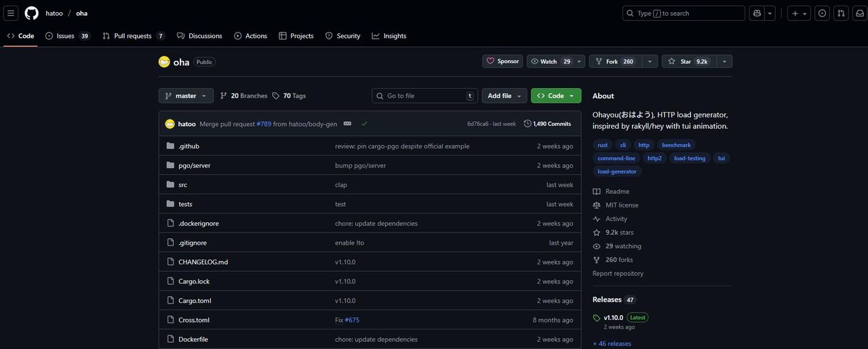The height and width of the screenshot is (349, 868).
Task: Switch to the Projects tab
Action: (x=296, y=36)
